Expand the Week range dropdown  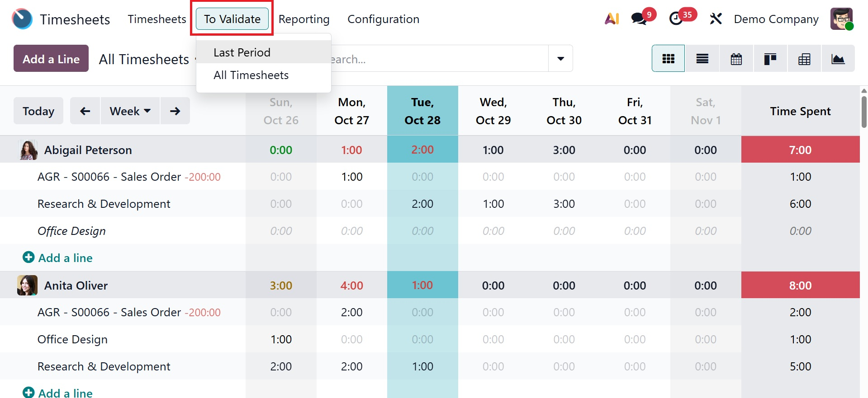[130, 111]
